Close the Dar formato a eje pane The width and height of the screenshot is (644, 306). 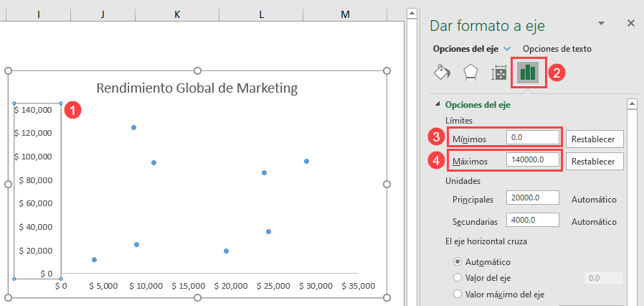pos(631,24)
